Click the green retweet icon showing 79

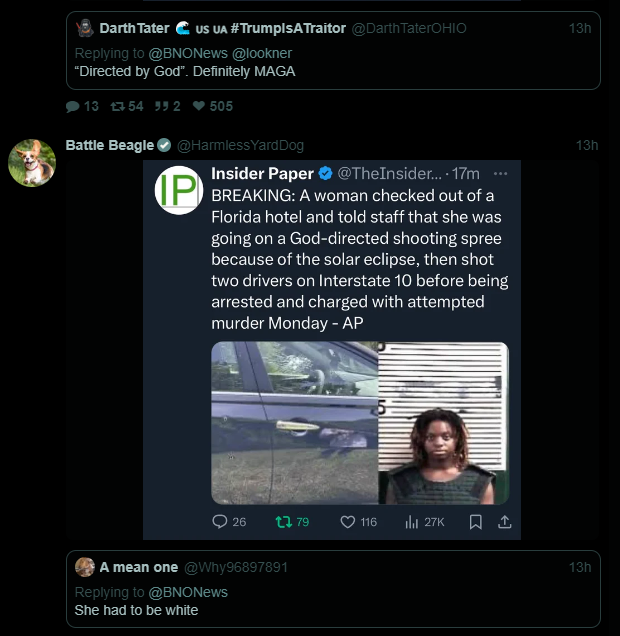(x=283, y=521)
